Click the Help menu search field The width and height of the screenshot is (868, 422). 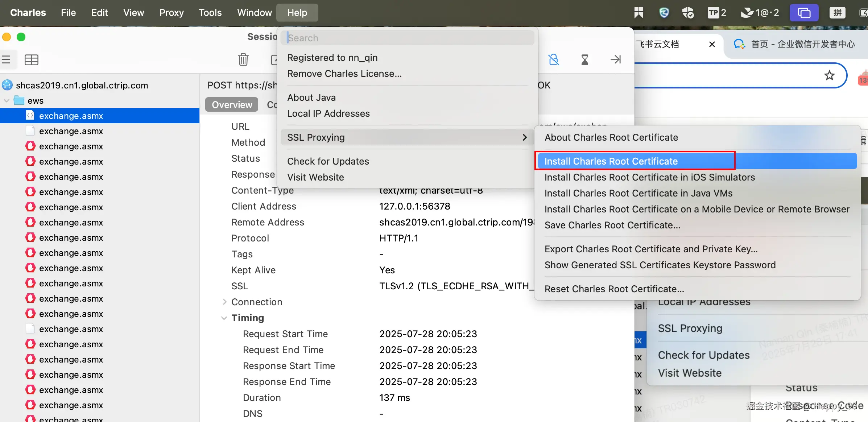point(407,38)
